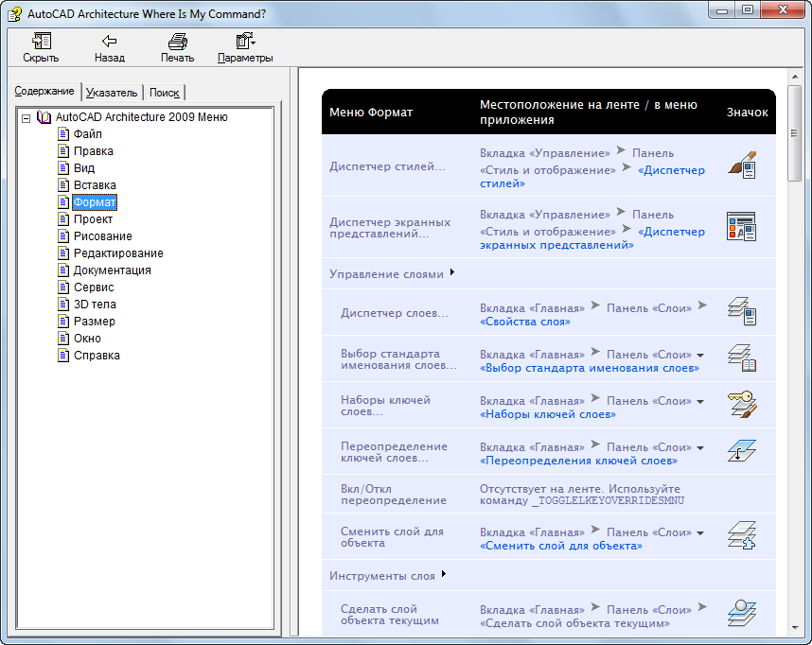Screen dimensions: 812x645
Task: Click the Сменить слой для объекта icon
Action: [x=742, y=535]
